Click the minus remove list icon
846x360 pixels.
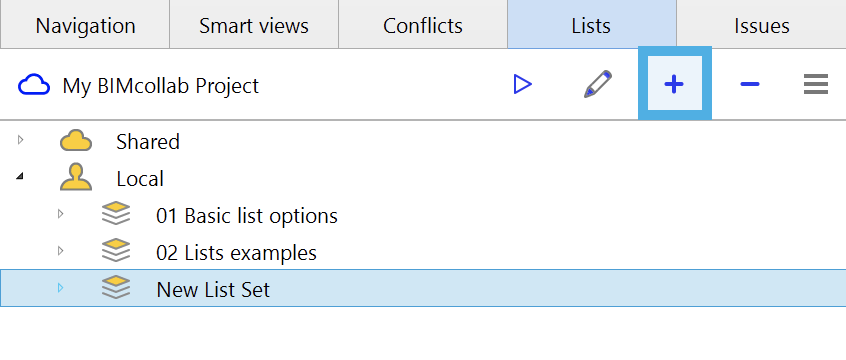tap(750, 84)
